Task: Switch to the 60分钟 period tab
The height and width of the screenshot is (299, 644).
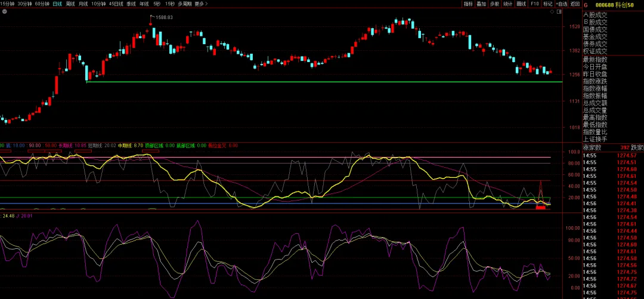Action: [42, 4]
